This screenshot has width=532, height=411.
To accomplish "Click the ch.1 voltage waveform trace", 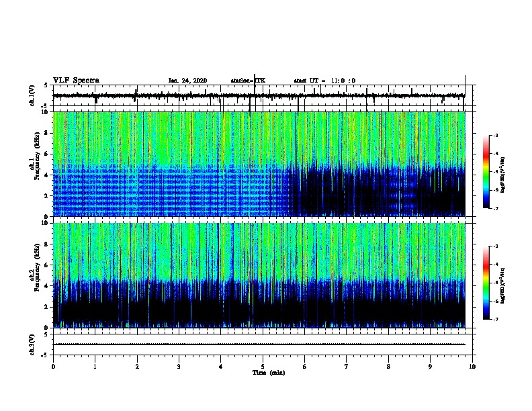I will (259, 95).
